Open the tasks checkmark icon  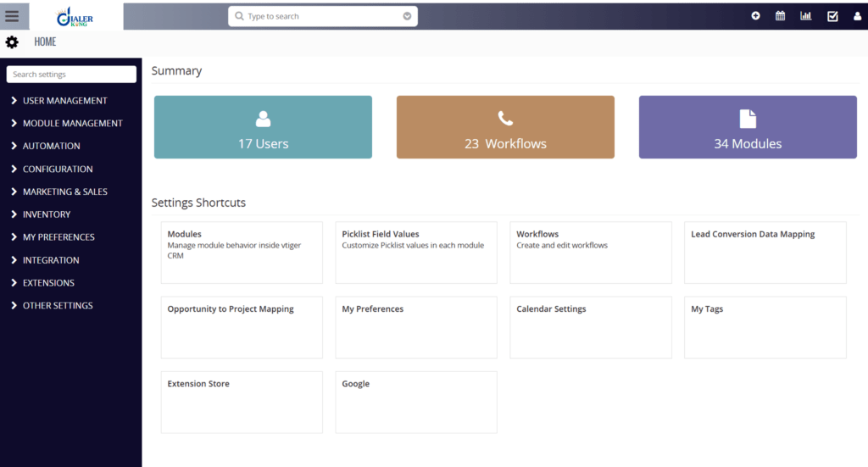pyautogui.click(x=832, y=16)
